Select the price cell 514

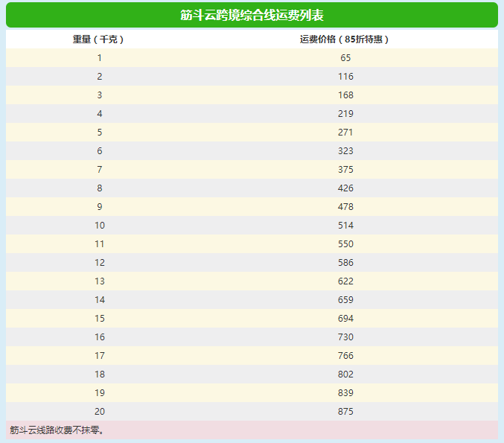pos(345,226)
